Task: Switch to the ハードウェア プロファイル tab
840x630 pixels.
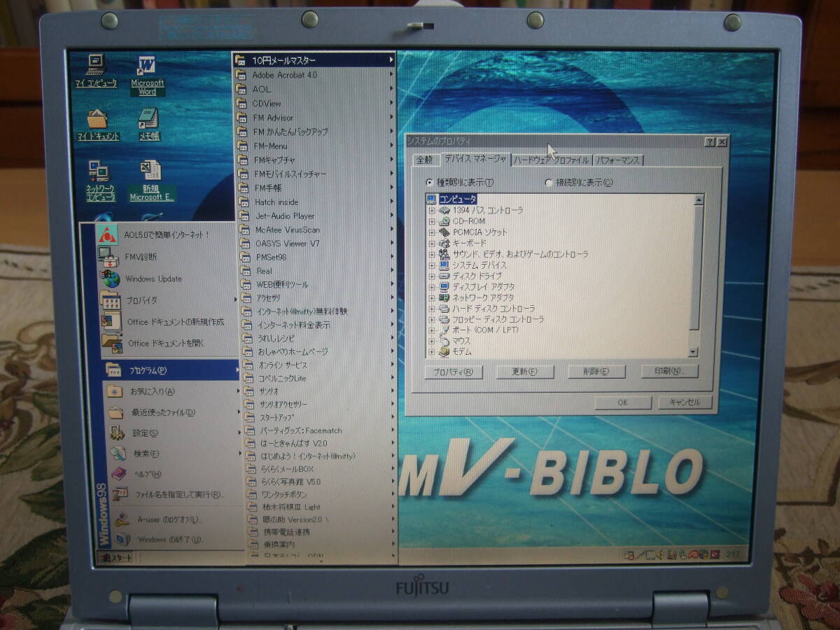Action: tap(552, 160)
